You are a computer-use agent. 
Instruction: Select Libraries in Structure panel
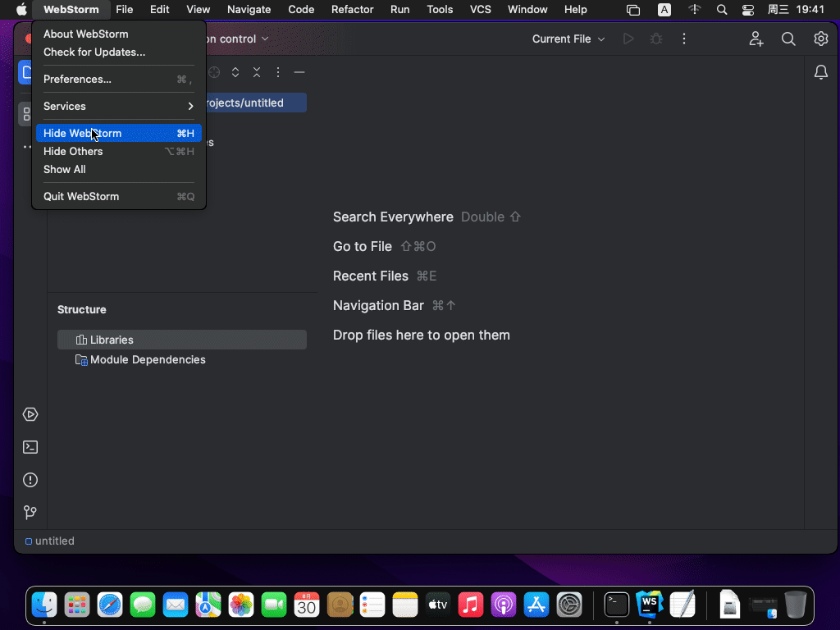click(182, 340)
